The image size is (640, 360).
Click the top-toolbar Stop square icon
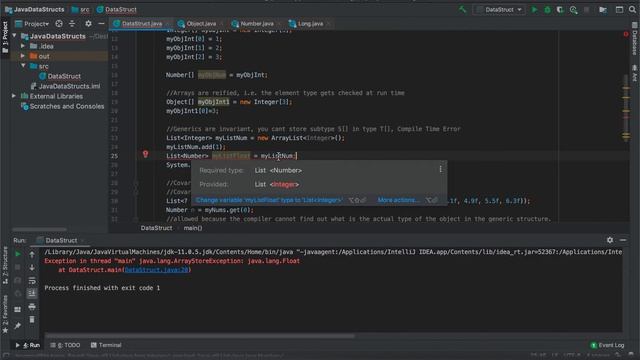(587, 9)
